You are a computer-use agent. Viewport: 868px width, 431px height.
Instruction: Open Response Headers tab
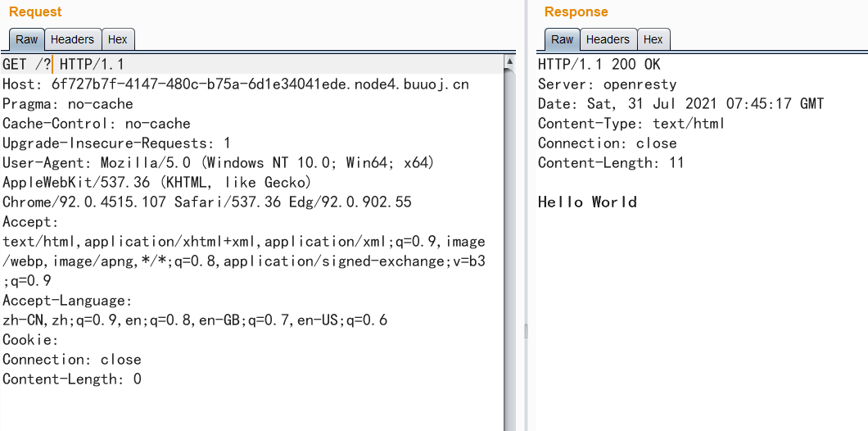tap(608, 39)
